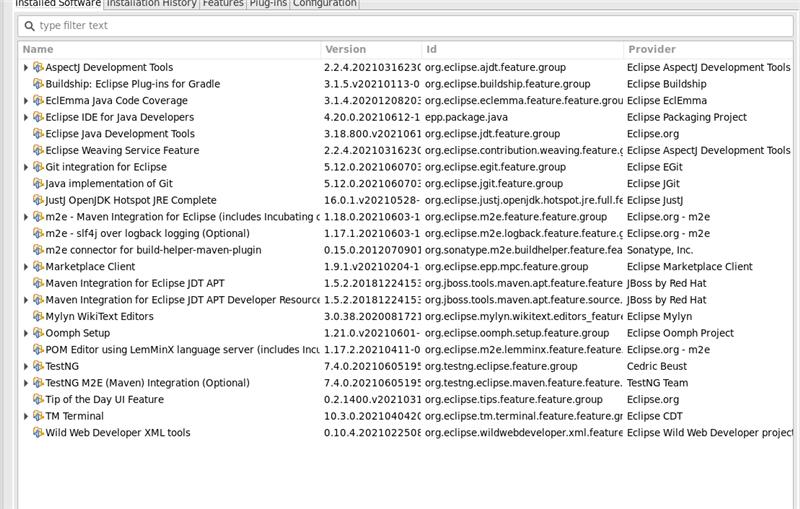Click the POM Editor LemMinX feature icon
This screenshot has height=509, width=800.
pos(38,349)
